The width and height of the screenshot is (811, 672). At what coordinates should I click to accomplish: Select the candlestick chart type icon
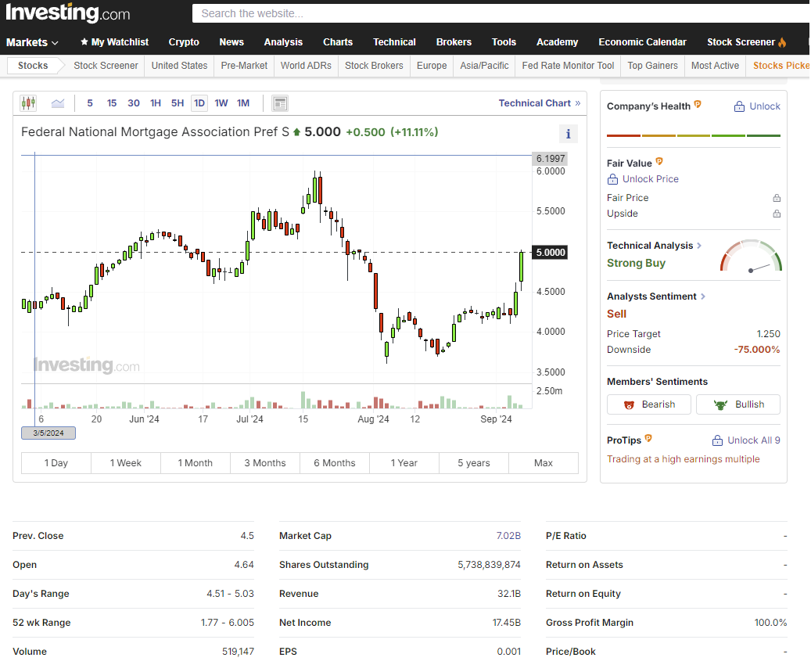29,102
